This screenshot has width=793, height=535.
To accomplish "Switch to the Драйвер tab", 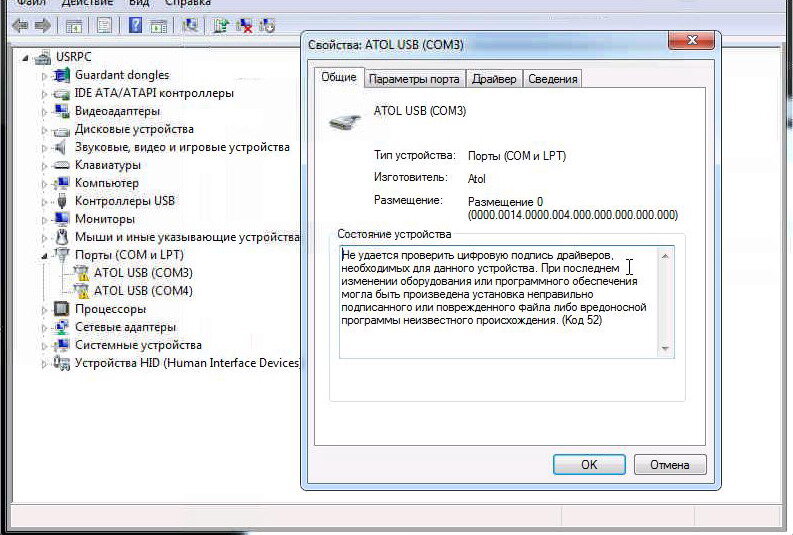I will click(494, 79).
